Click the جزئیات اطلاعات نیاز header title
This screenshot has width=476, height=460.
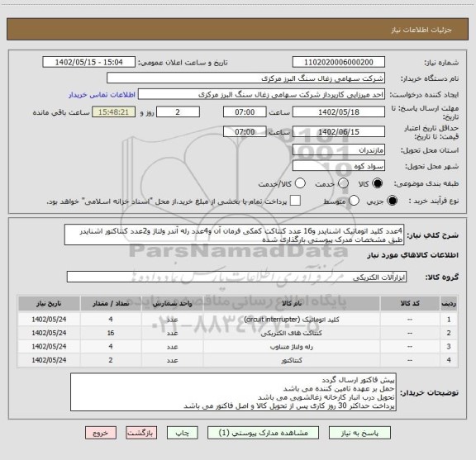421,30
